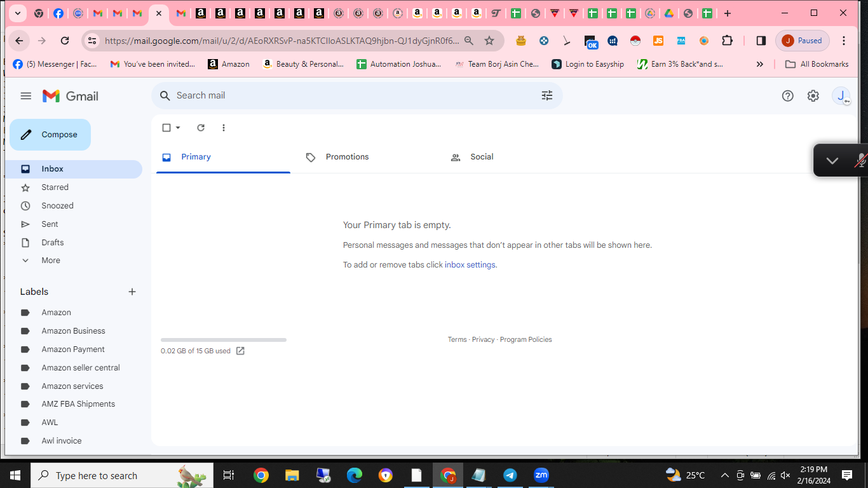Image resolution: width=868 pixels, height=488 pixels.
Task: Open search filter options in search bar
Action: [547, 95]
